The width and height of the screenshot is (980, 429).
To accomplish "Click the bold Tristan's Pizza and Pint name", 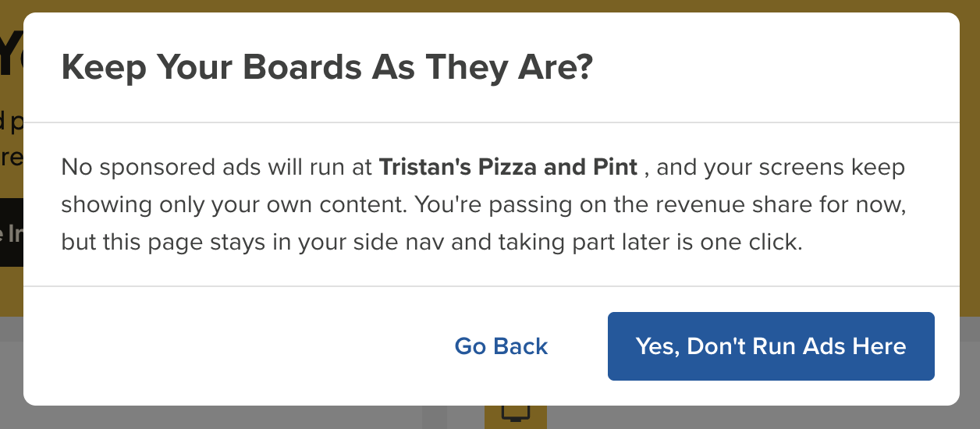I will click(508, 167).
